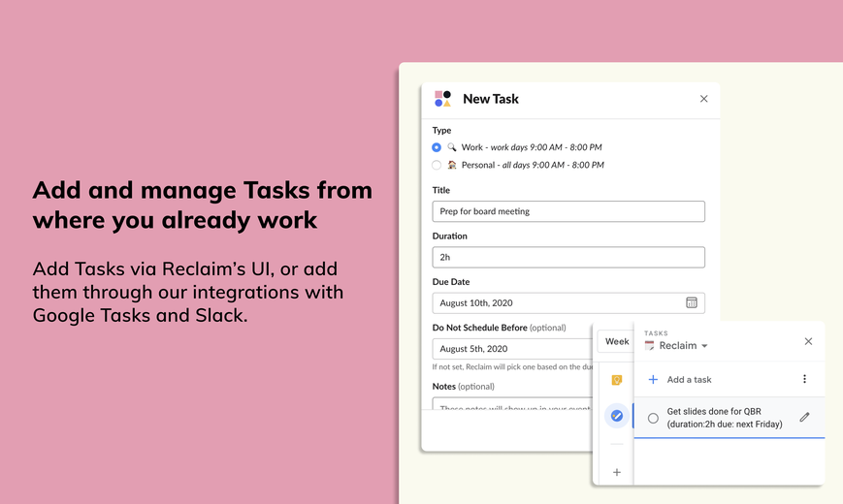Open the Due Date calendar picker icon
The height and width of the screenshot is (504, 843).
[692, 302]
